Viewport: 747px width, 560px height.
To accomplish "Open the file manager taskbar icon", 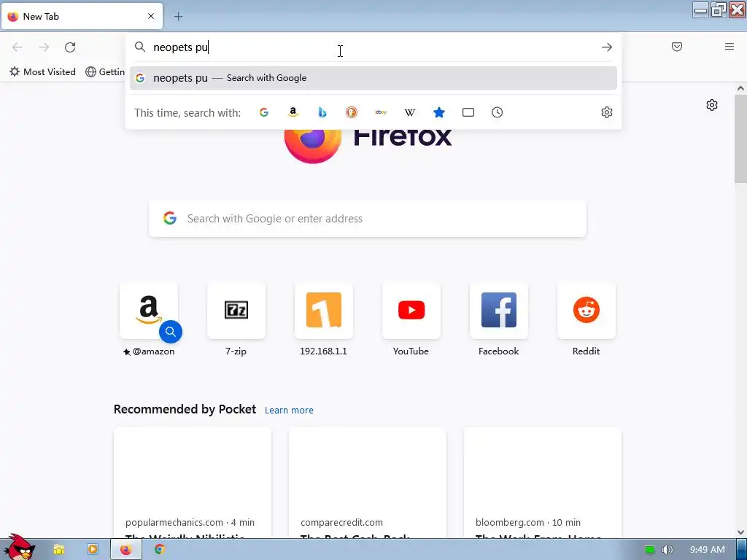I will point(58,550).
